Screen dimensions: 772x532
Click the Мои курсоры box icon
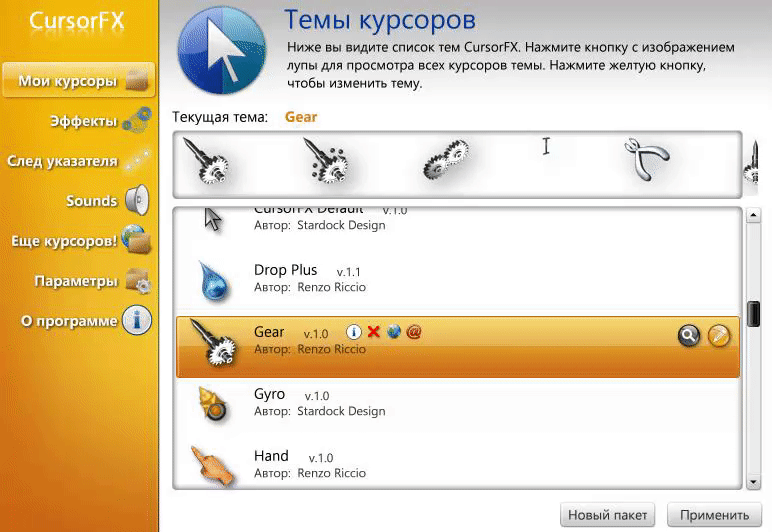point(137,81)
